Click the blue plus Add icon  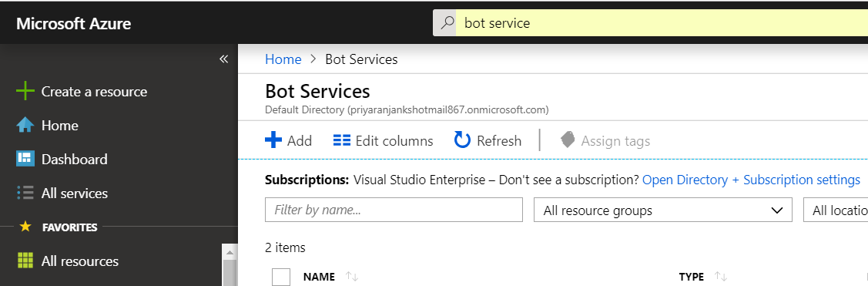tap(273, 140)
